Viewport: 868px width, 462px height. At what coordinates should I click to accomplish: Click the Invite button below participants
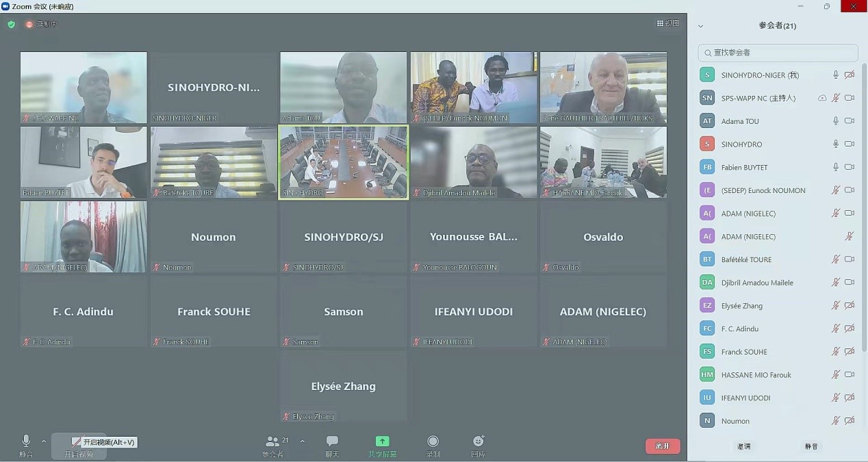tap(743, 446)
